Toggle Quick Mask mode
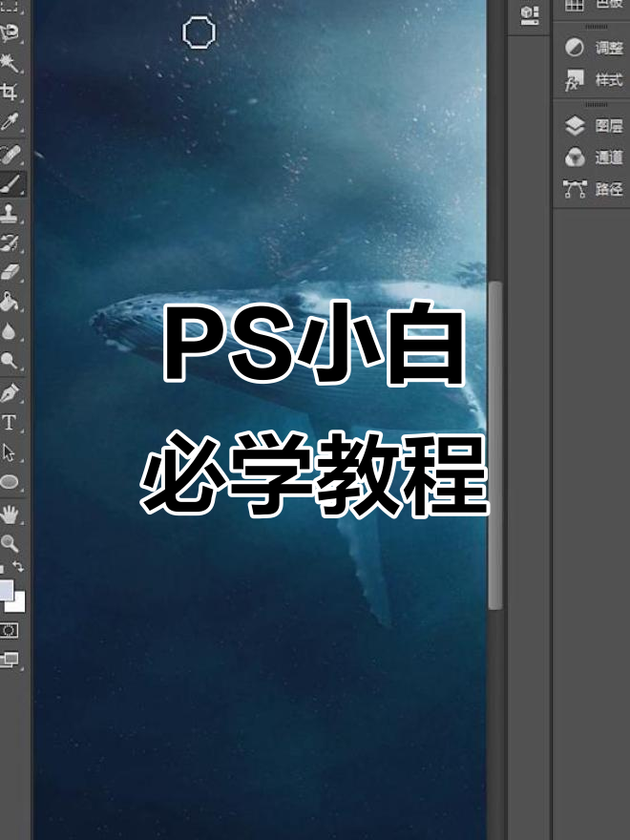This screenshot has height=840, width=630. (x=10, y=630)
